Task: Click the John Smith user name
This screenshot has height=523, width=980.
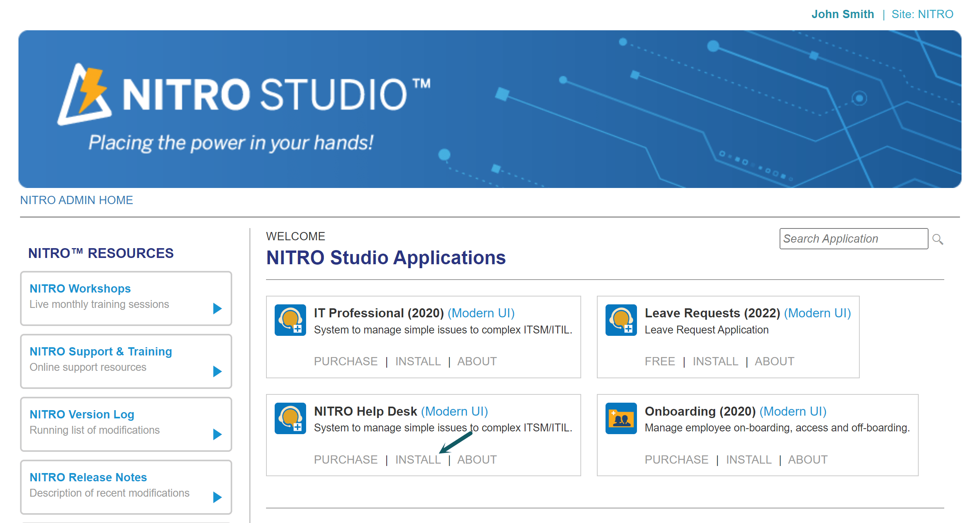Action: click(x=843, y=14)
